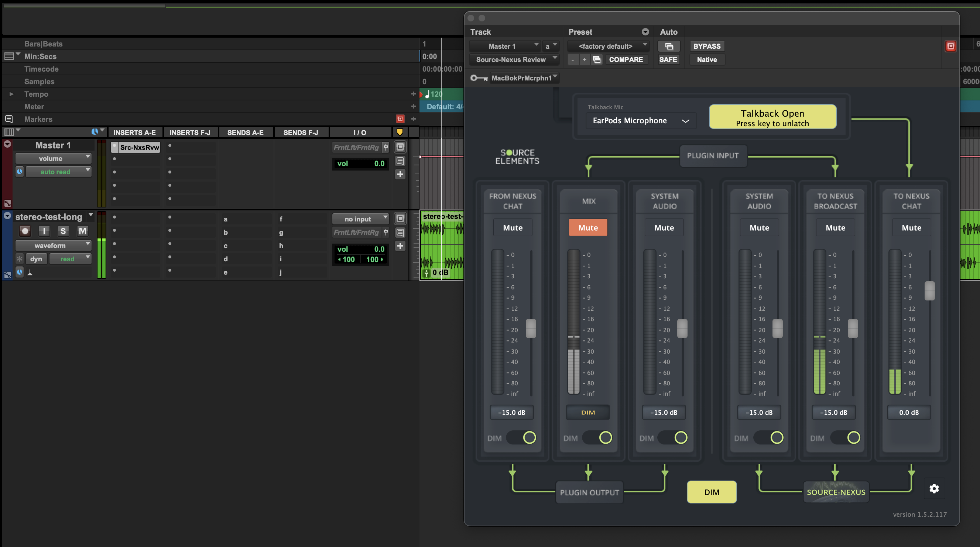Click the red target icon in plugin header

click(x=950, y=46)
